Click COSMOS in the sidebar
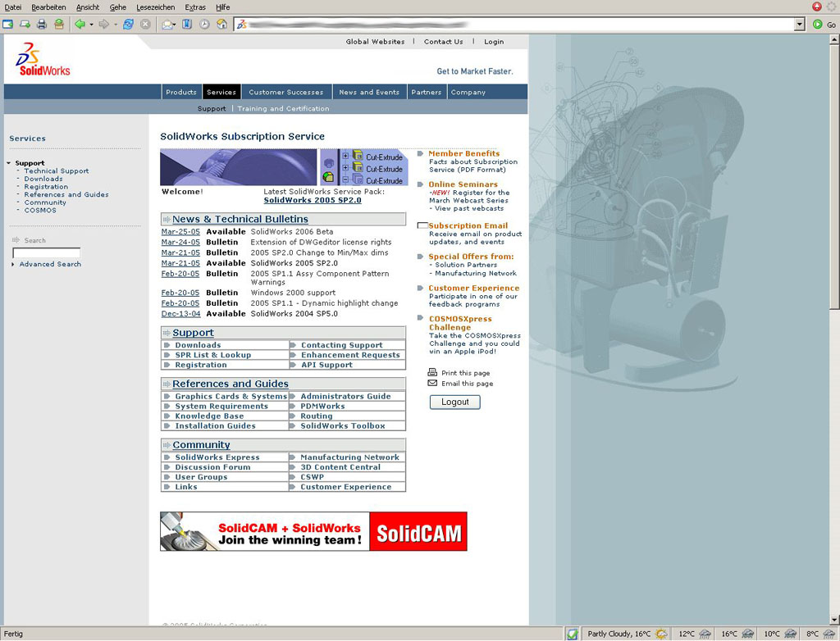This screenshot has height=641, width=840. click(x=40, y=211)
